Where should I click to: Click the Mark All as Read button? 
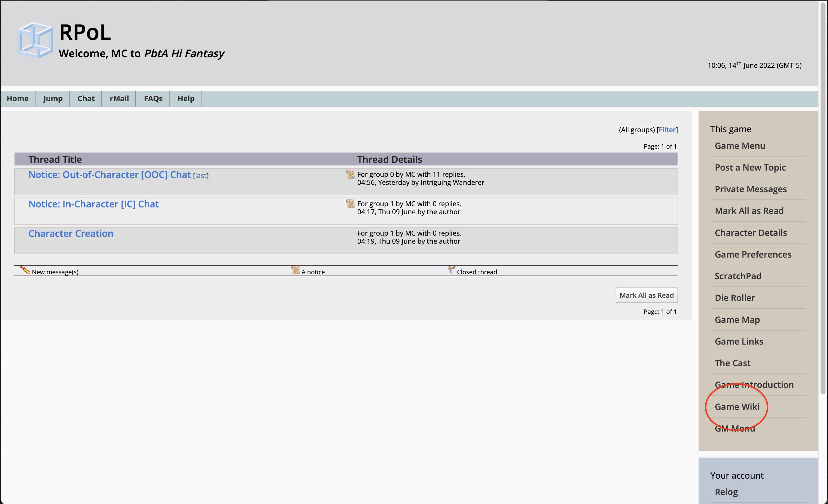(x=647, y=295)
